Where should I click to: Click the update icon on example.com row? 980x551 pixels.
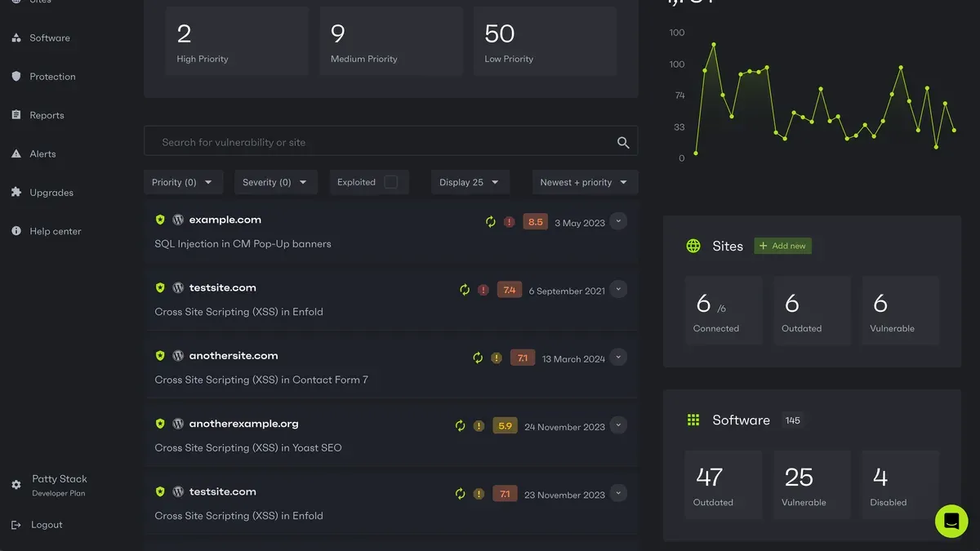(490, 222)
